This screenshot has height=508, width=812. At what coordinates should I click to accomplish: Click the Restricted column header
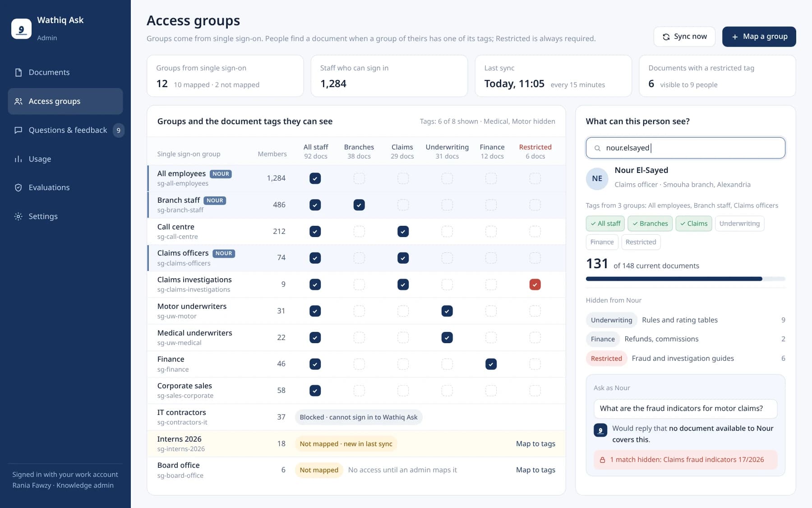tap(535, 152)
